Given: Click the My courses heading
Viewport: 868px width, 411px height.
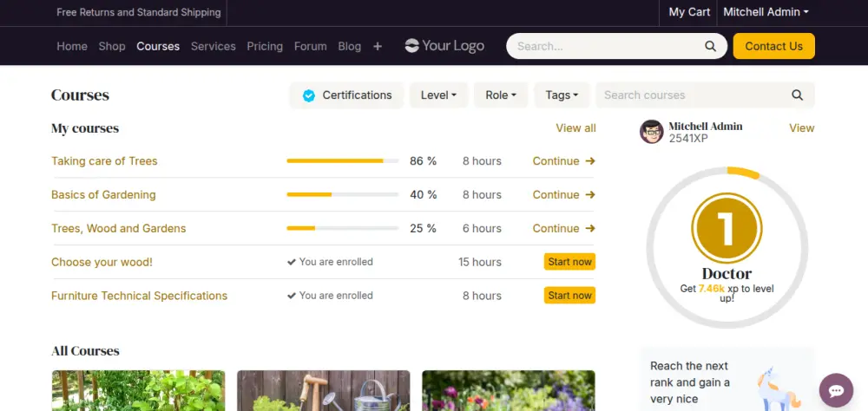Looking at the screenshot, I should tap(85, 128).
